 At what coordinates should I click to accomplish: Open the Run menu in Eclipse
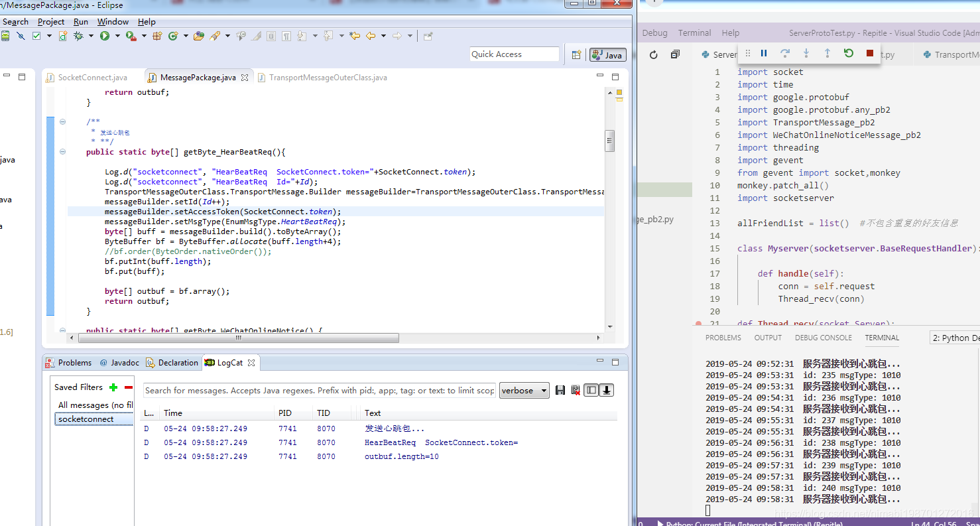click(81, 22)
